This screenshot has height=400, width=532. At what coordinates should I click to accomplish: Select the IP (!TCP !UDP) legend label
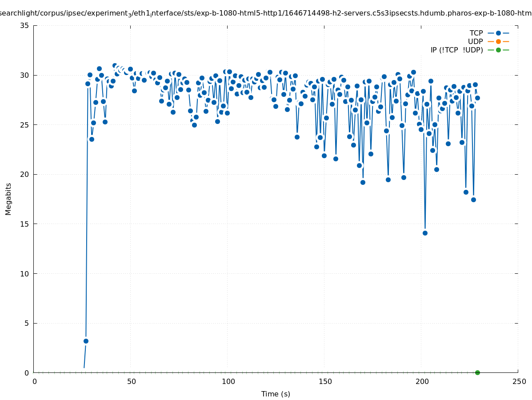[456, 50]
